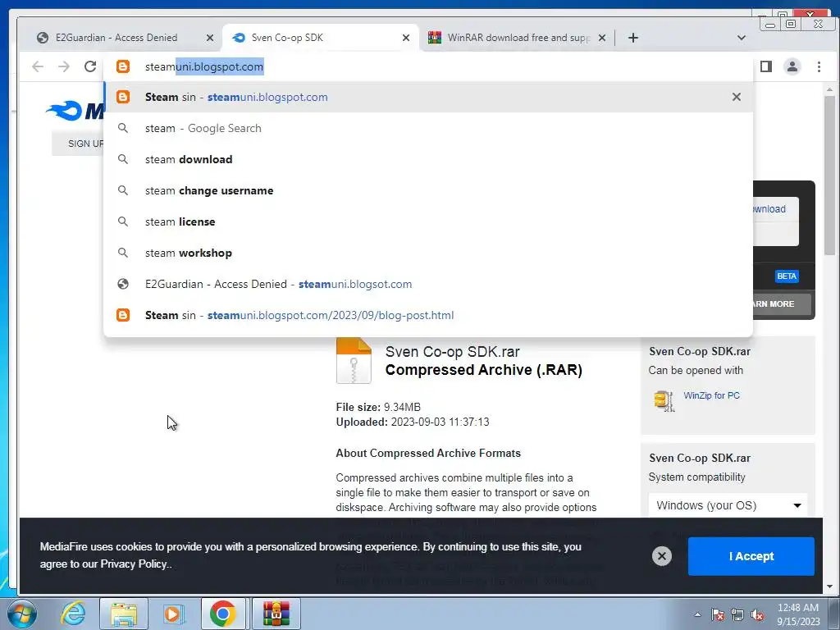Toggle the Chrome side panel
Image resolution: width=840 pixels, height=630 pixels.
coord(766,66)
